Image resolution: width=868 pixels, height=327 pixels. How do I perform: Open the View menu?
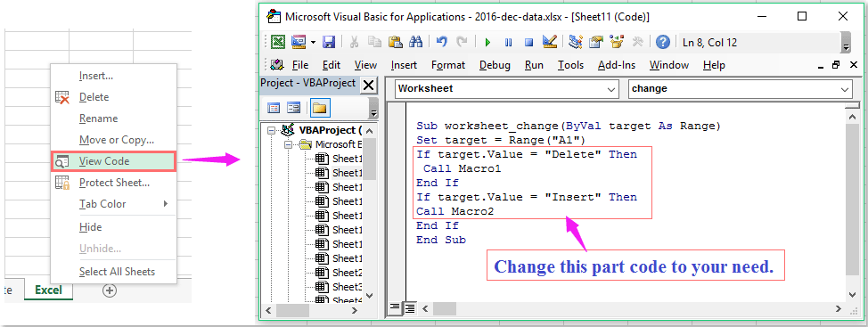[x=365, y=65]
